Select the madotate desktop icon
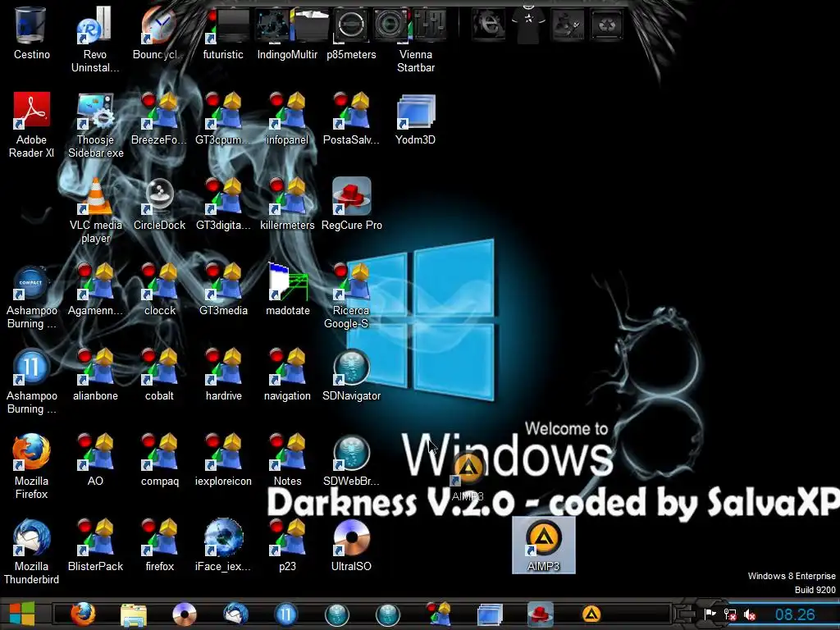 pos(287,289)
